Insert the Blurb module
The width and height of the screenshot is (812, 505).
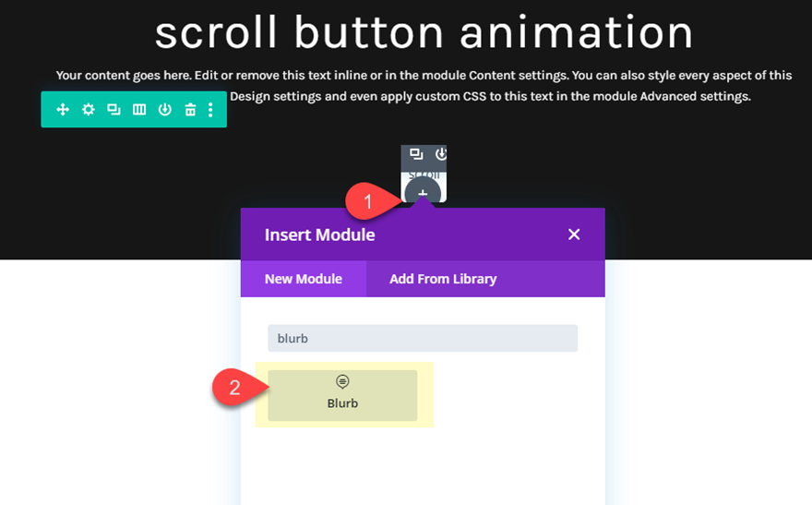(x=342, y=395)
